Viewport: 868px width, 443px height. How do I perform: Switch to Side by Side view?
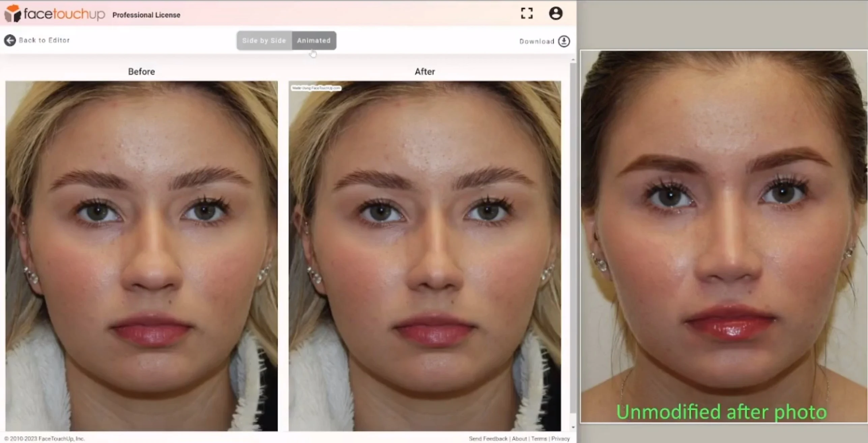264,40
